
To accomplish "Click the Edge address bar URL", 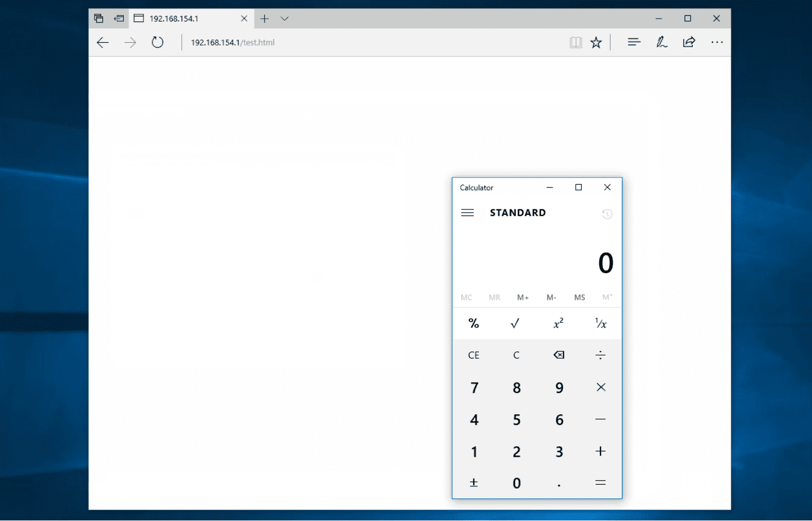I will coord(233,42).
